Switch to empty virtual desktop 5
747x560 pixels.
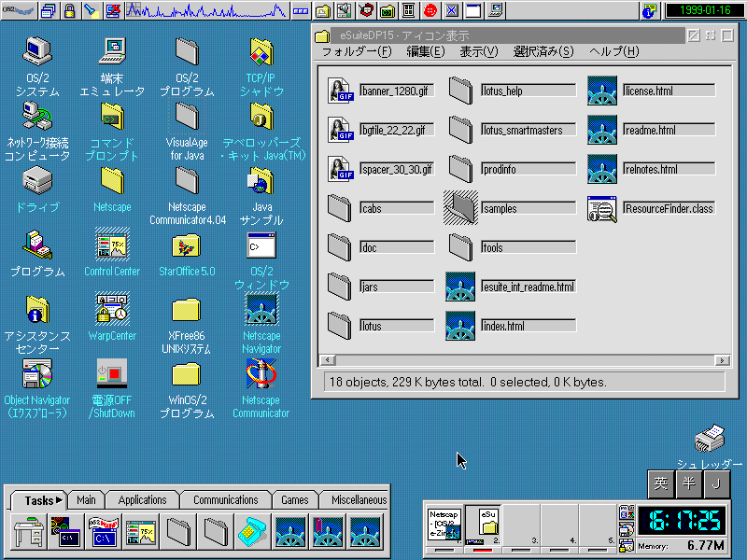tap(598, 525)
